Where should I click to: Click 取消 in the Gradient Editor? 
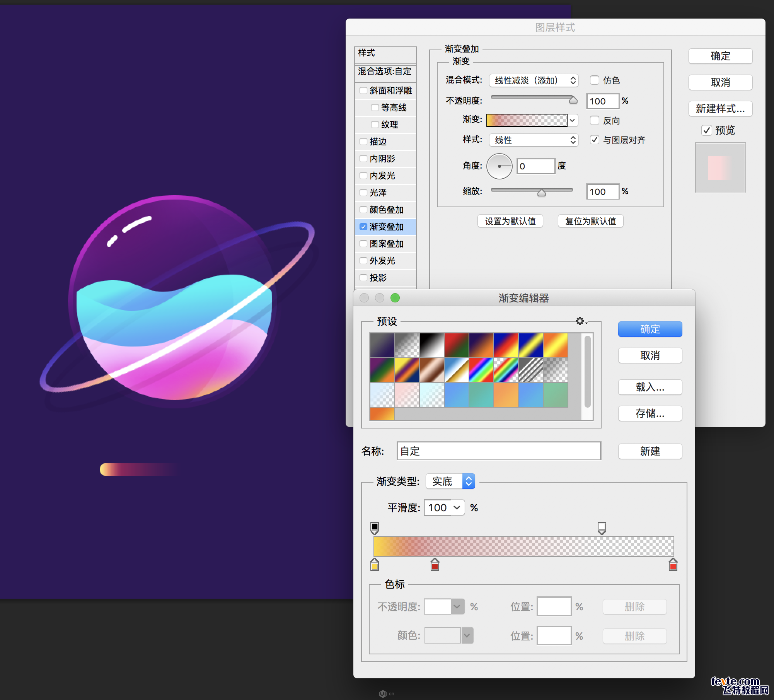pyautogui.click(x=650, y=355)
